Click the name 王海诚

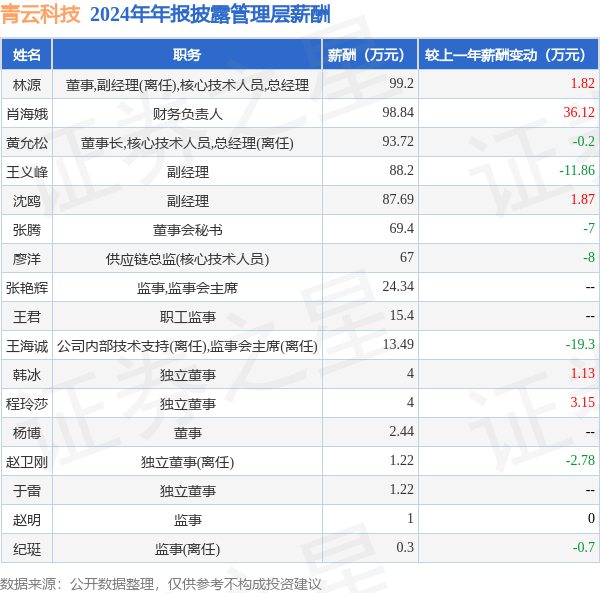point(27,346)
